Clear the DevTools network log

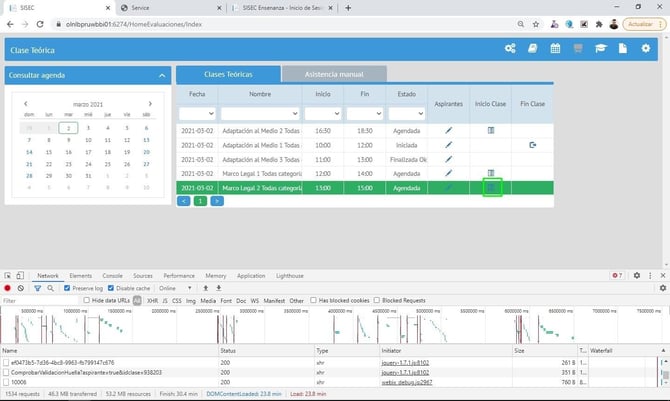(21, 288)
